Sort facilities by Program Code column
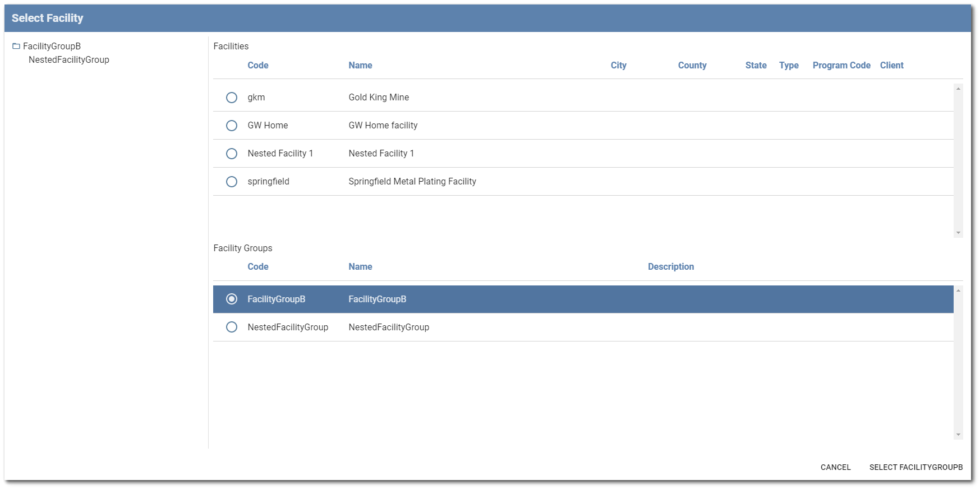The width and height of the screenshot is (980, 489). click(x=841, y=66)
